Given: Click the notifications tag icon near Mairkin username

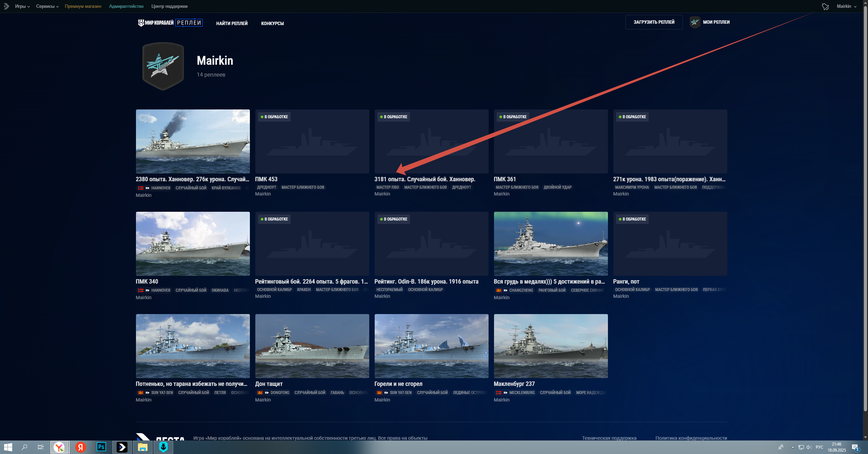Looking at the screenshot, I should click(825, 6).
